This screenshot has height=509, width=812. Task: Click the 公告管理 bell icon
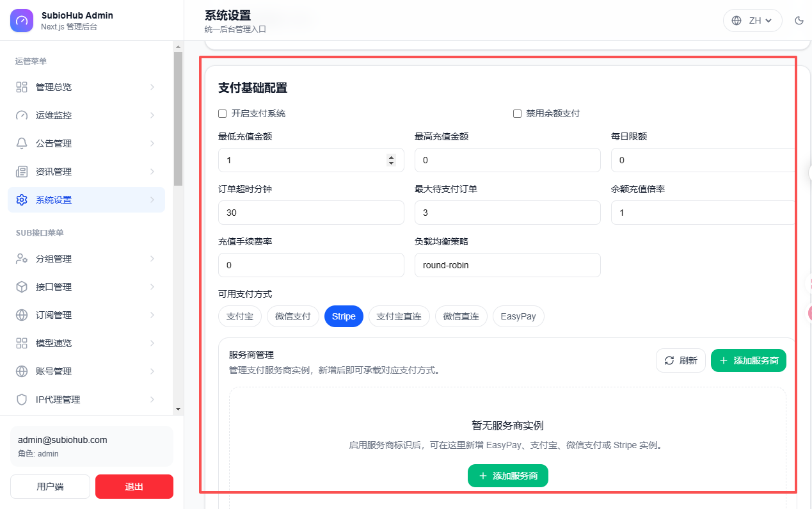[x=22, y=143]
